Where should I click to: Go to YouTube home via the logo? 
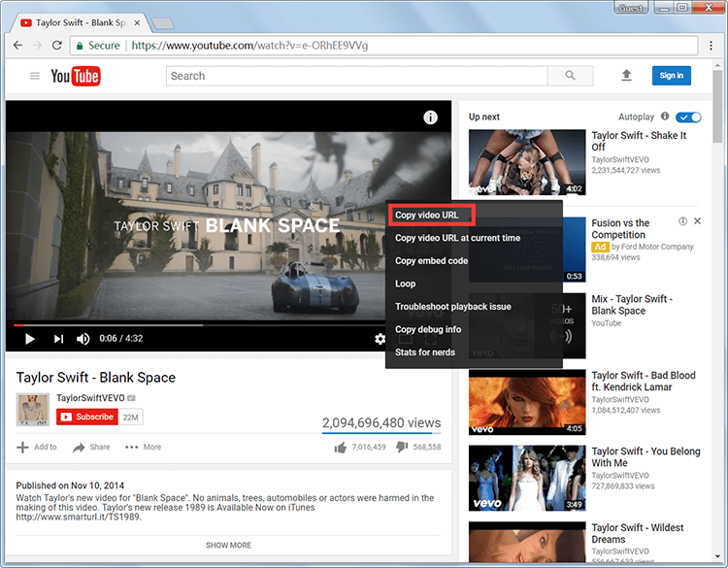tap(75, 76)
